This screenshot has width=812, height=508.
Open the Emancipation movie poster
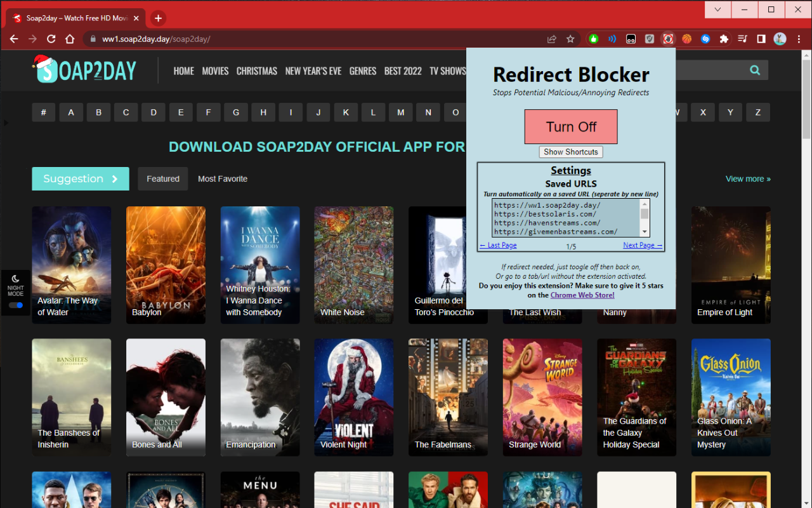260,398
